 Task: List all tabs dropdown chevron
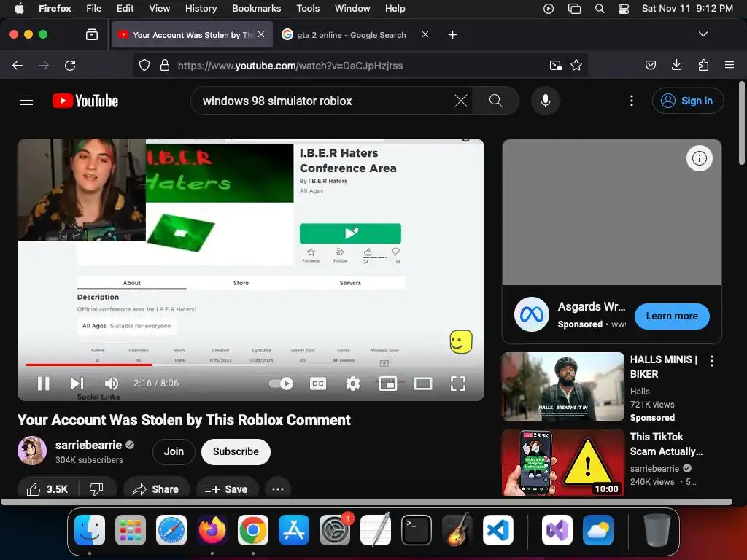coord(703,34)
